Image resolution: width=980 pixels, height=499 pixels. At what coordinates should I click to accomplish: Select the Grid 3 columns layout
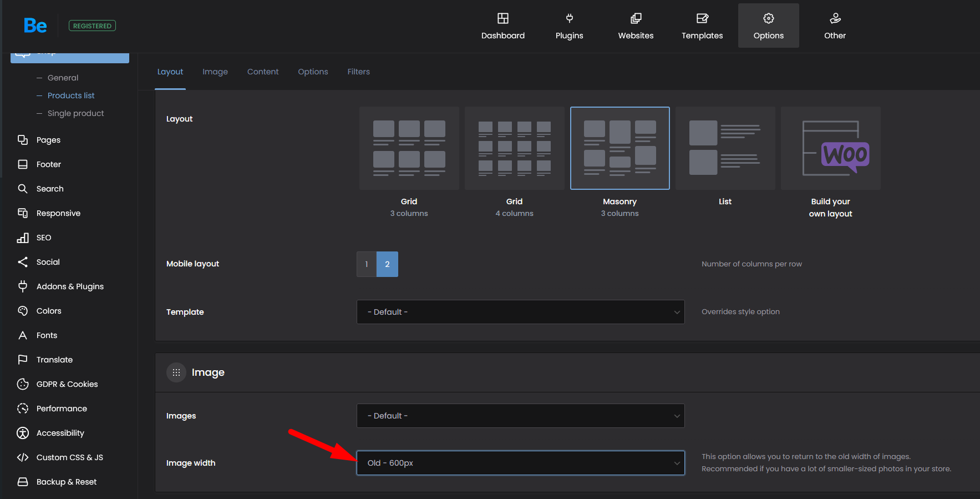pos(409,148)
